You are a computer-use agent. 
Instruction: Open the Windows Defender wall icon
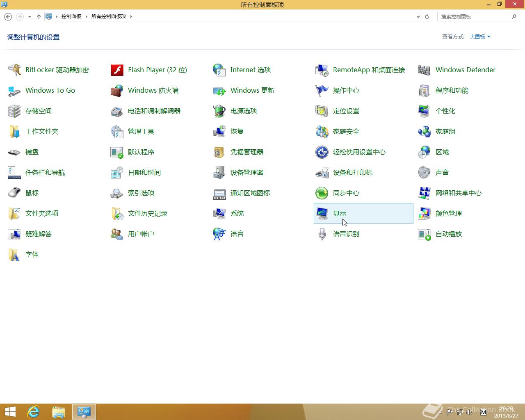(x=425, y=70)
